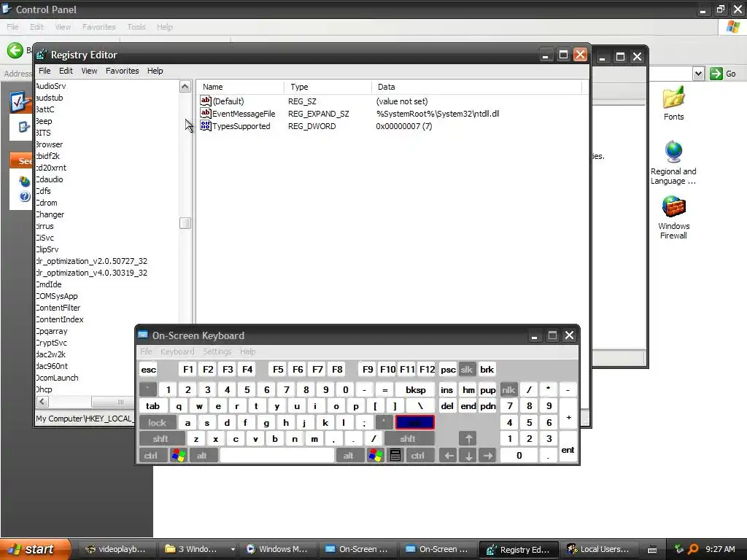The width and height of the screenshot is (747, 560).
Task: Toggle the slk Scroll Lock key
Action: coord(467,370)
